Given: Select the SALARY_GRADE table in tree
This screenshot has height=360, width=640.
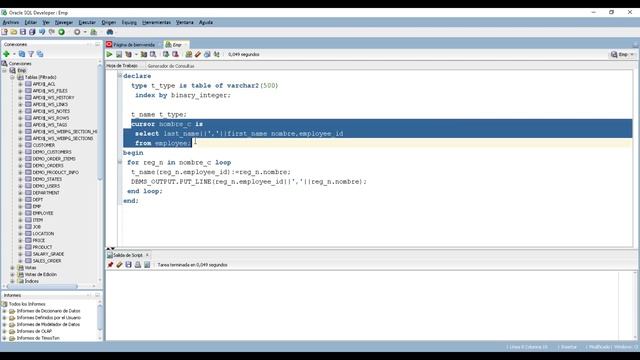Looking at the screenshot, I should [48, 254].
